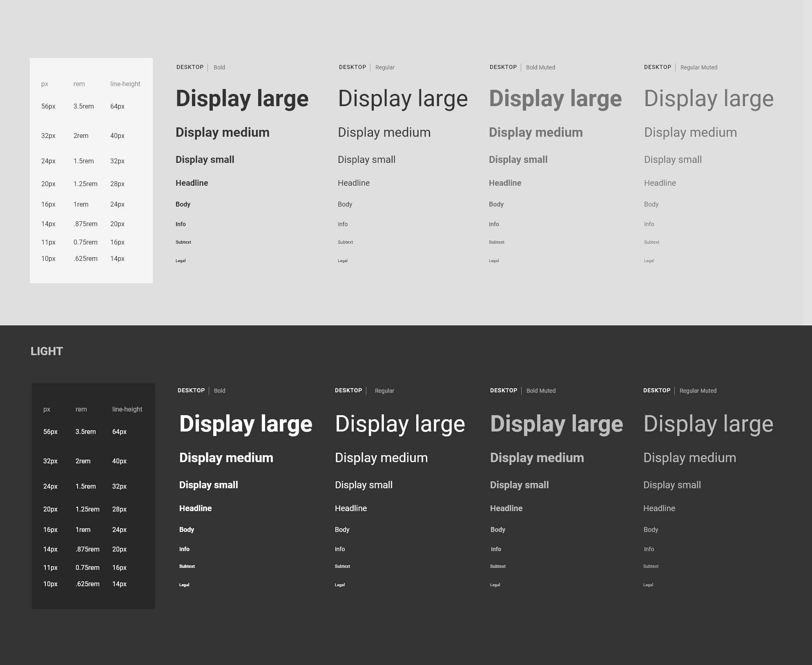Select the bold muted 'Display small' on gray background
Viewport: 812px width, 665px height.
coord(518,160)
